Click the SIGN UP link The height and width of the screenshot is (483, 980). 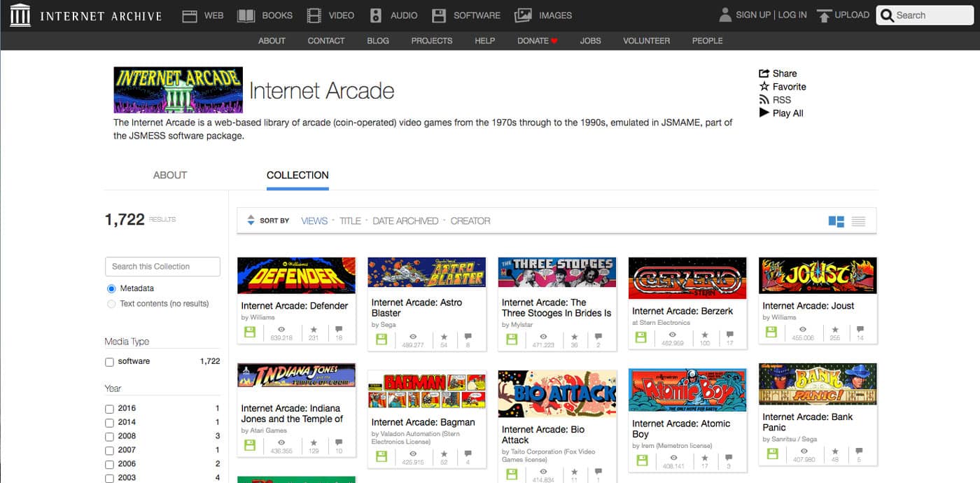(x=753, y=15)
